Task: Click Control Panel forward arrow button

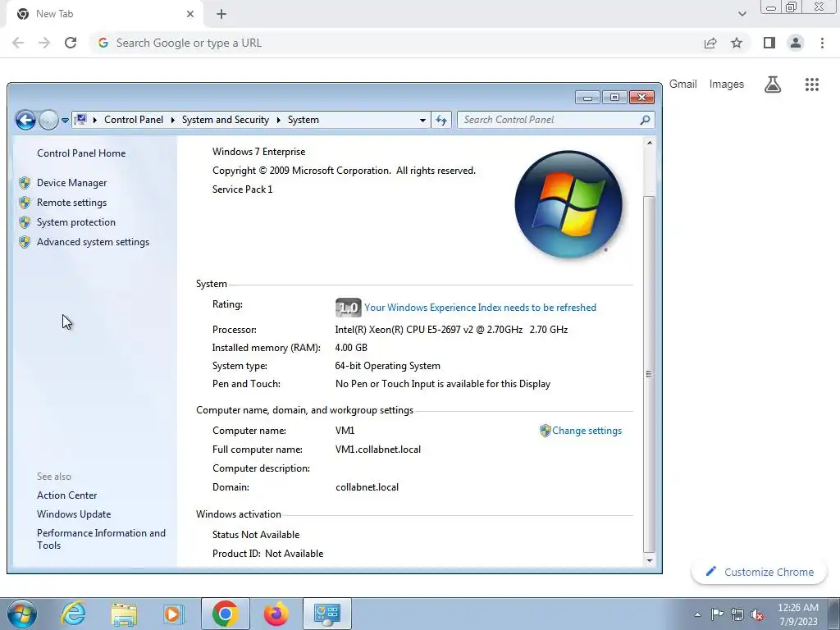Action: click(x=48, y=120)
